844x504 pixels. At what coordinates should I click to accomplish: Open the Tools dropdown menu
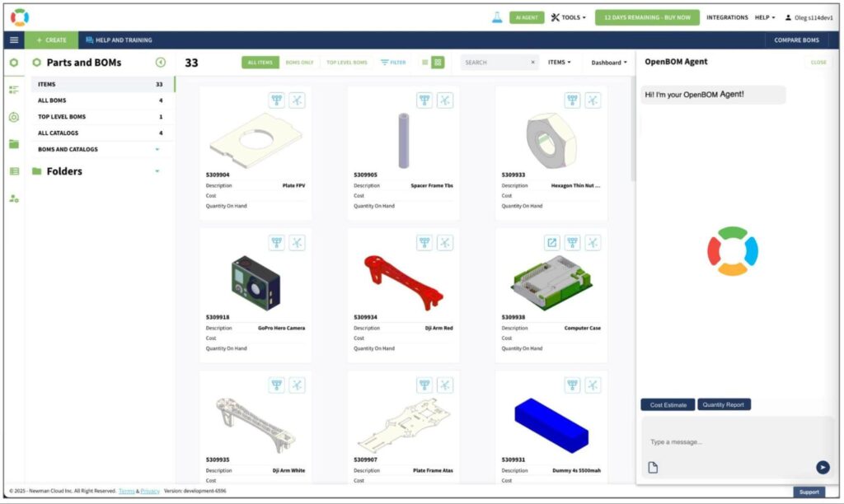click(569, 17)
